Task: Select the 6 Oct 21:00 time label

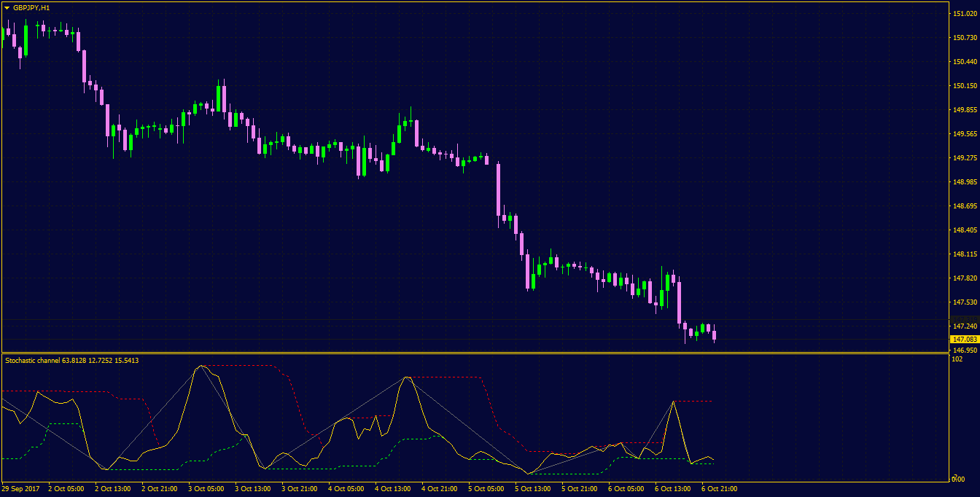Action: click(720, 488)
